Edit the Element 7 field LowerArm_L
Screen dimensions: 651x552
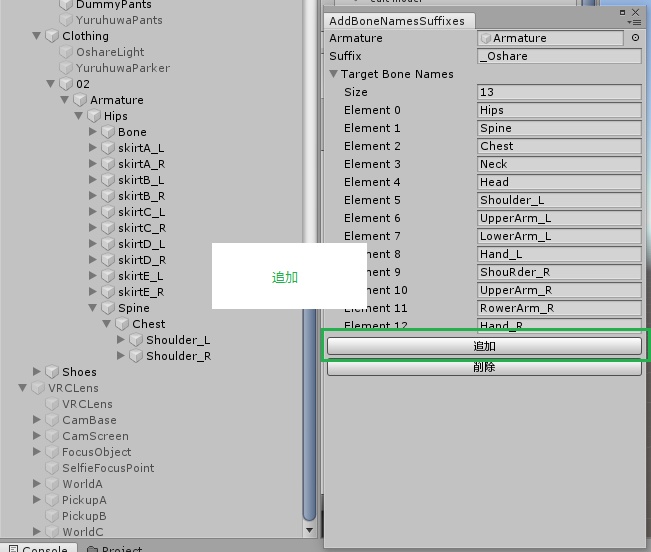click(559, 236)
